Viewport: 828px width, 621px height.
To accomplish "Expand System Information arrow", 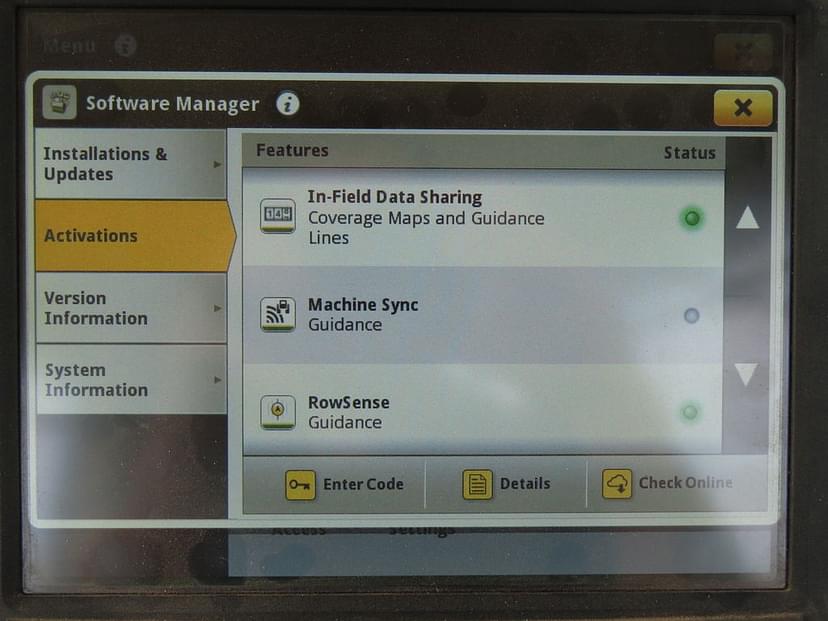I will point(217,380).
